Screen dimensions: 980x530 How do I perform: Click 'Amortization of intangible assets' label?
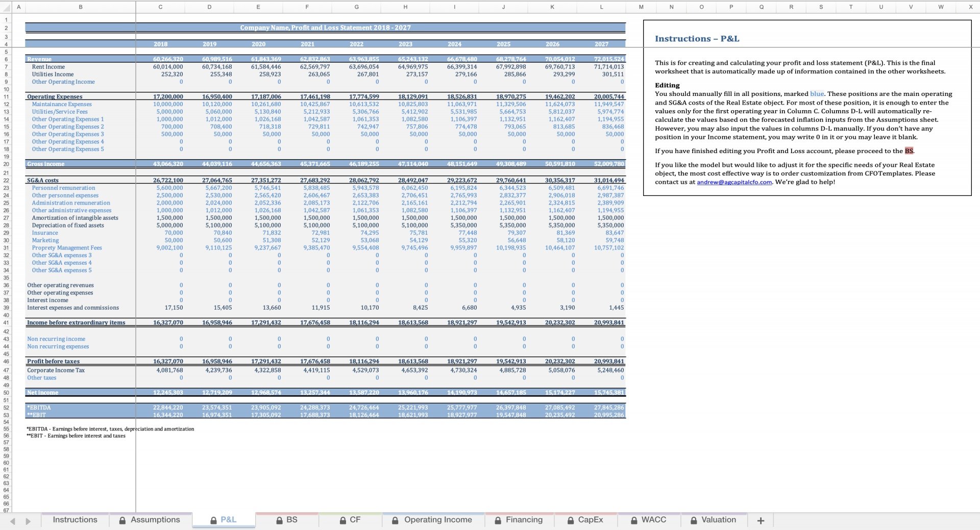(75, 218)
